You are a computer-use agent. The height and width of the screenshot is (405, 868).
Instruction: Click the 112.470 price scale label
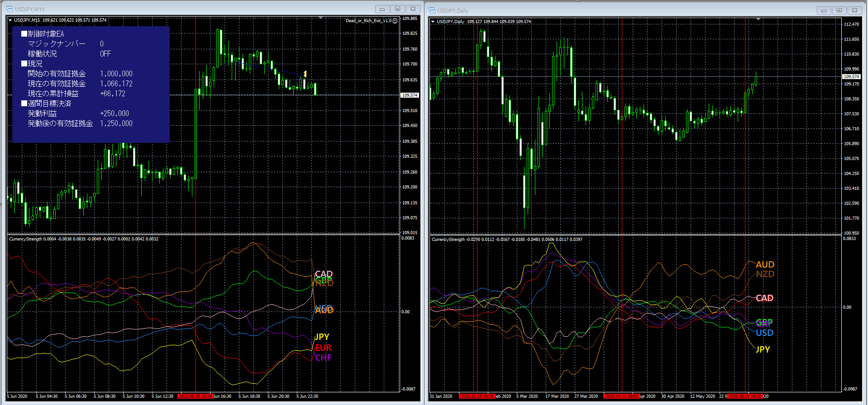[x=851, y=24]
